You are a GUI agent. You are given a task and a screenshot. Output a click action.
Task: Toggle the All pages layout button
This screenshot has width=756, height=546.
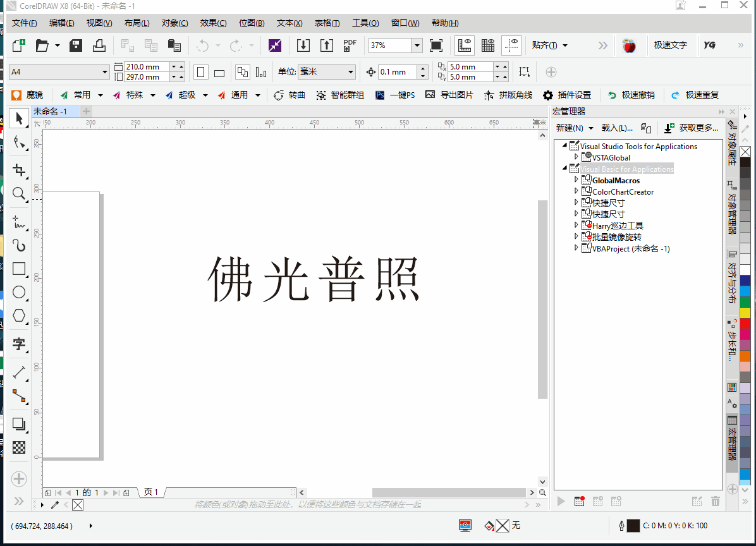pyautogui.click(x=243, y=72)
